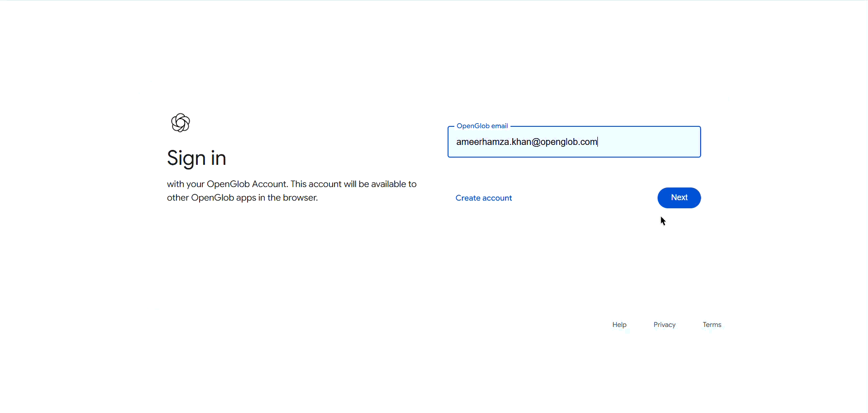Click the OpenGlob email field border outline
868x413 pixels.
(x=574, y=156)
